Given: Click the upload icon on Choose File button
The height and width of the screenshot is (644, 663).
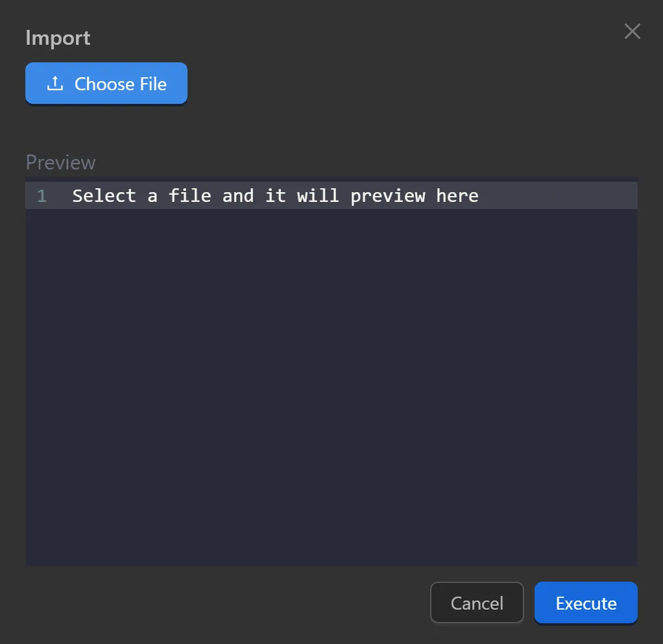Looking at the screenshot, I should (x=55, y=83).
